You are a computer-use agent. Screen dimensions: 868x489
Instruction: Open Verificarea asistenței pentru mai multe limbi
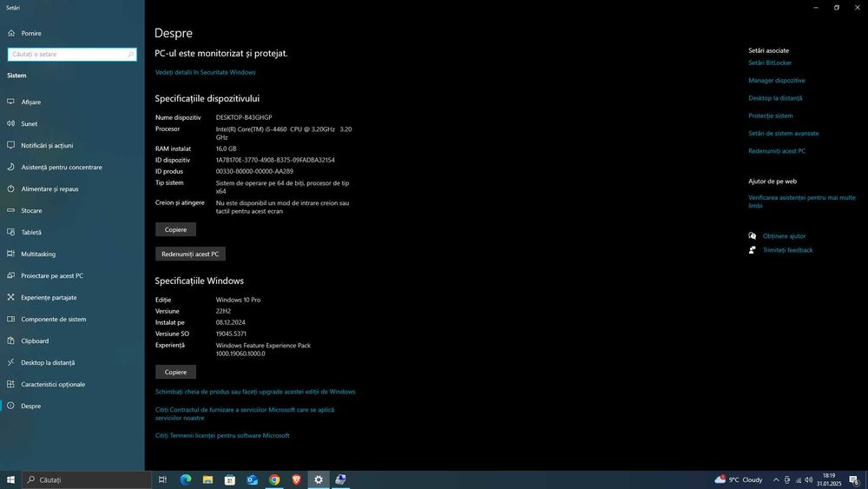[x=801, y=202]
